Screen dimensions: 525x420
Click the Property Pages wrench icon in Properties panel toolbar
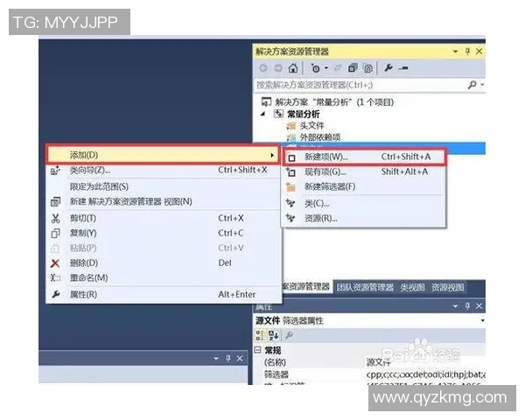[x=289, y=335]
